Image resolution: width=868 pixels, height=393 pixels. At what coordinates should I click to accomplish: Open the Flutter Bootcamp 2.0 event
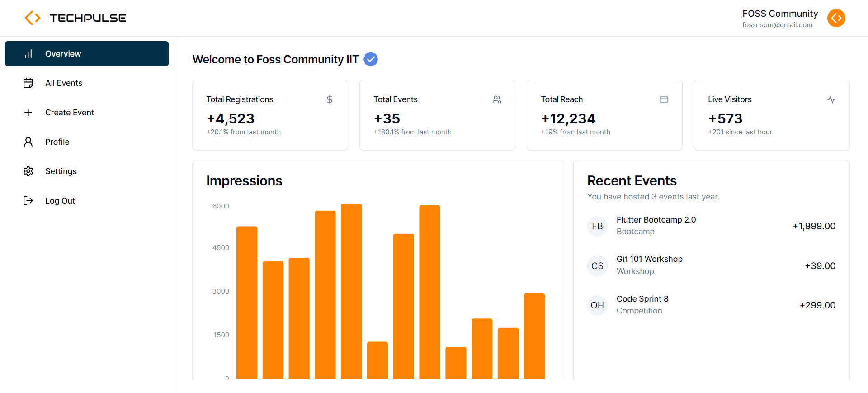click(656, 220)
